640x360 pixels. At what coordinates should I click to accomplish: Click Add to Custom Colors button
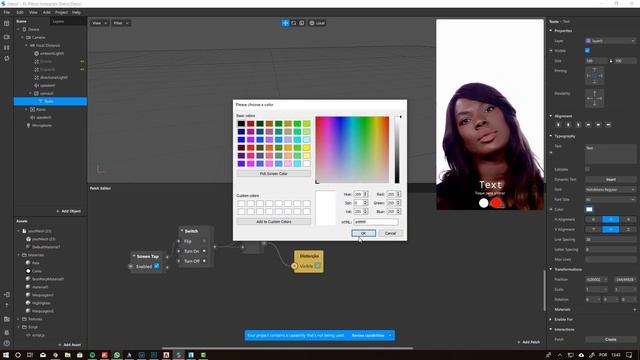click(273, 222)
